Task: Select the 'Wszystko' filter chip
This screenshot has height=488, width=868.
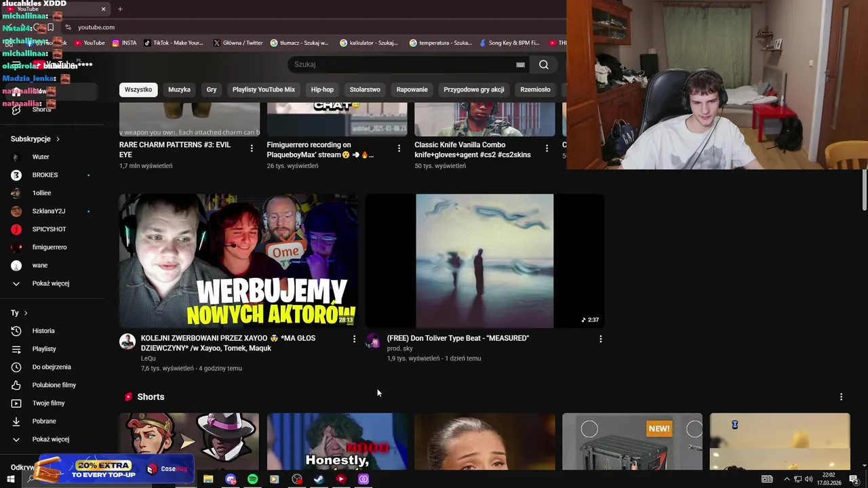Action: [x=138, y=89]
